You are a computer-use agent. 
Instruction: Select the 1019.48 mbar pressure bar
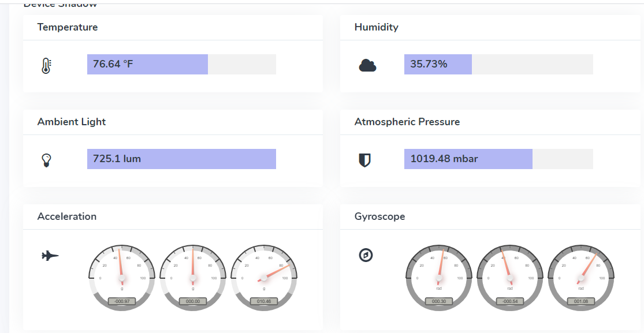(468, 159)
